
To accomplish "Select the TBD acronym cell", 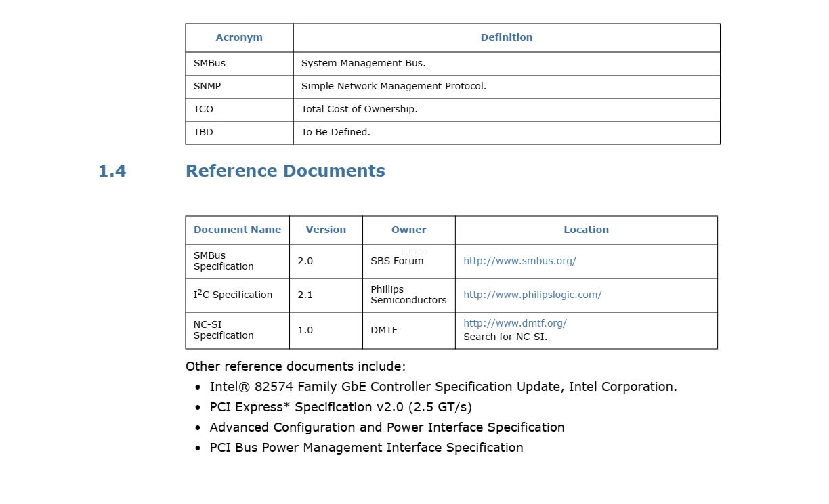I will pos(203,132).
